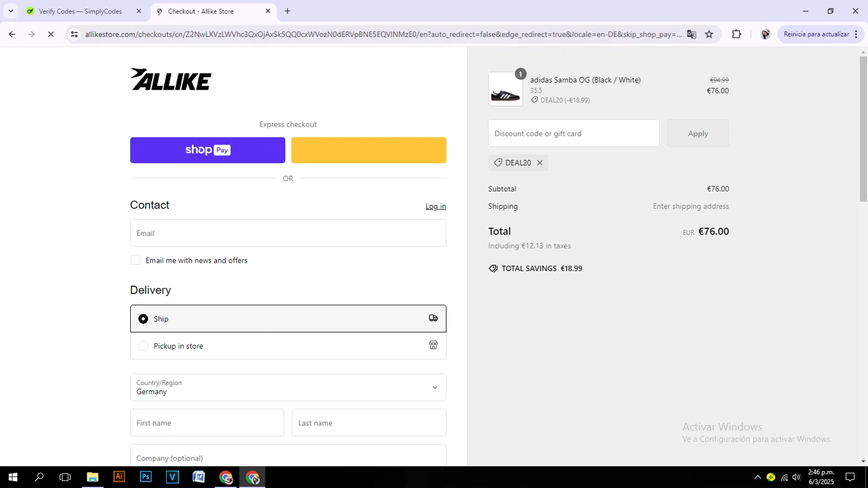868x488 pixels.
Task: Remove the DEAL20 discount code
Action: click(x=539, y=163)
